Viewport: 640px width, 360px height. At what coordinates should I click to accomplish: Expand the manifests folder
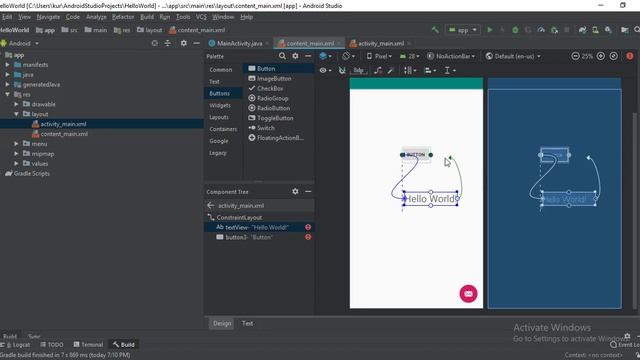coord(7,64)
